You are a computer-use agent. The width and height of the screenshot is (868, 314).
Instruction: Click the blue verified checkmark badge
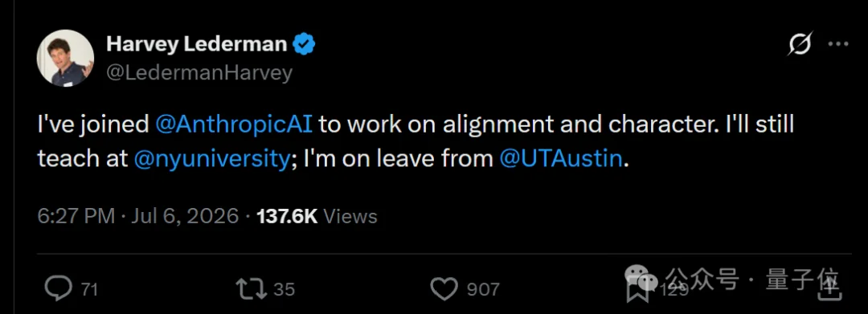(304, 44)
